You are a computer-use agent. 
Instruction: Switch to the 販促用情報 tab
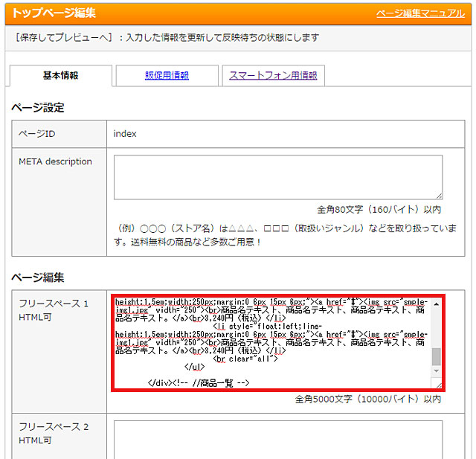[167, 75]
